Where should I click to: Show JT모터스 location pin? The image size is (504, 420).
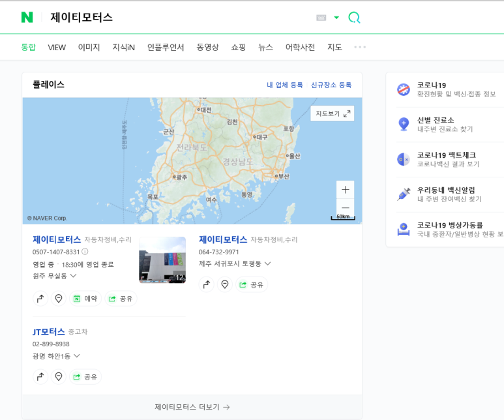(x=59, y=376)
